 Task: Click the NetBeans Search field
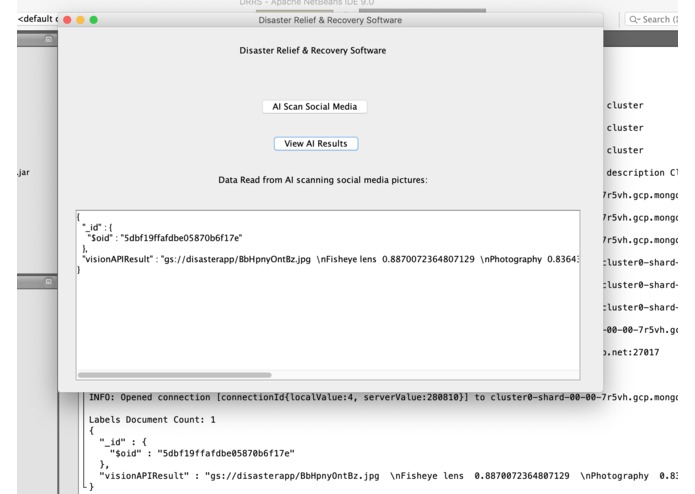(652, 19)
